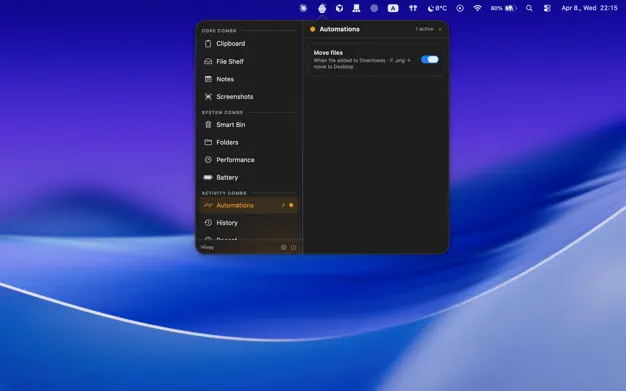This screenshot has width=626, height=391.
Task: Open Hivey settings gear
Action: (283, 247)
